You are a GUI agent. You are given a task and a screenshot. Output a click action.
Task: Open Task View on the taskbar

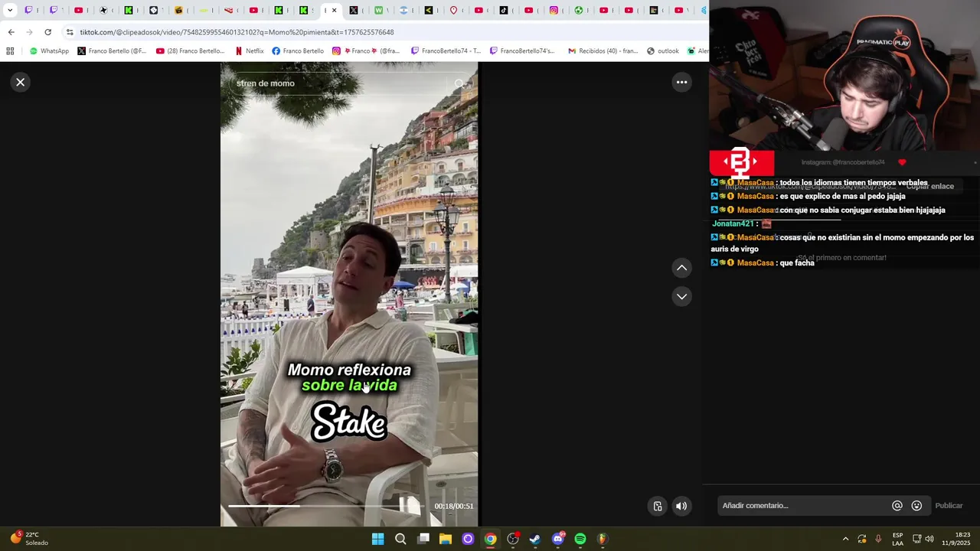click(423, 539)
